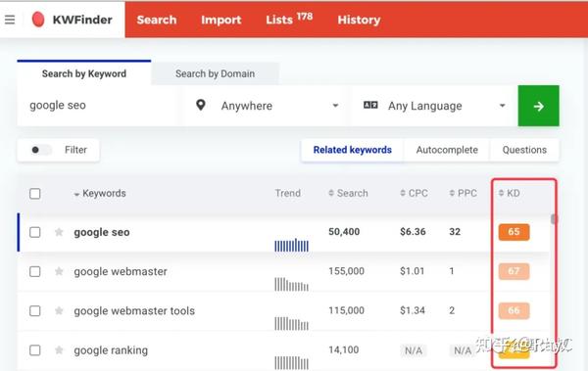
Task: Open the Lists menu item
Action: click(x=289, y=20)
